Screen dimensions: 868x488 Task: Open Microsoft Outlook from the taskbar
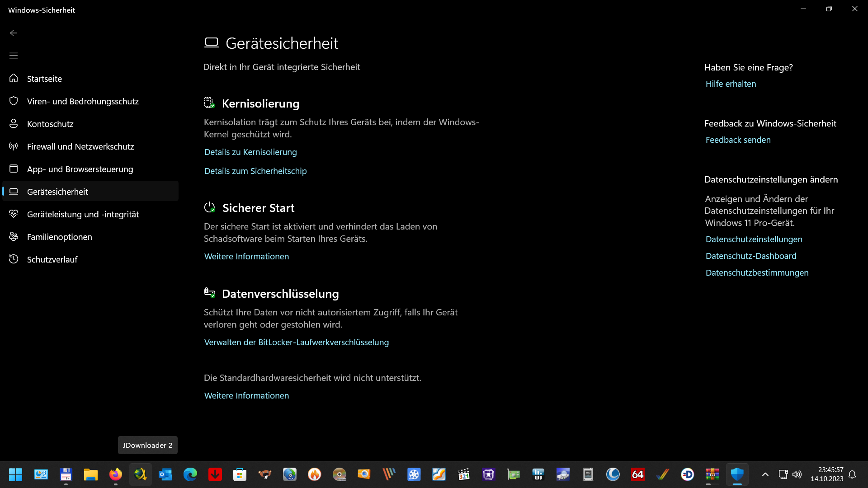[x=165, y=474]
